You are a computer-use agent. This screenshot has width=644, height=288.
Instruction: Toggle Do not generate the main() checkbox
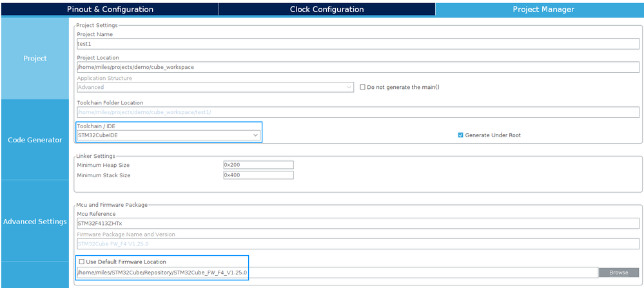coord(363,87)
